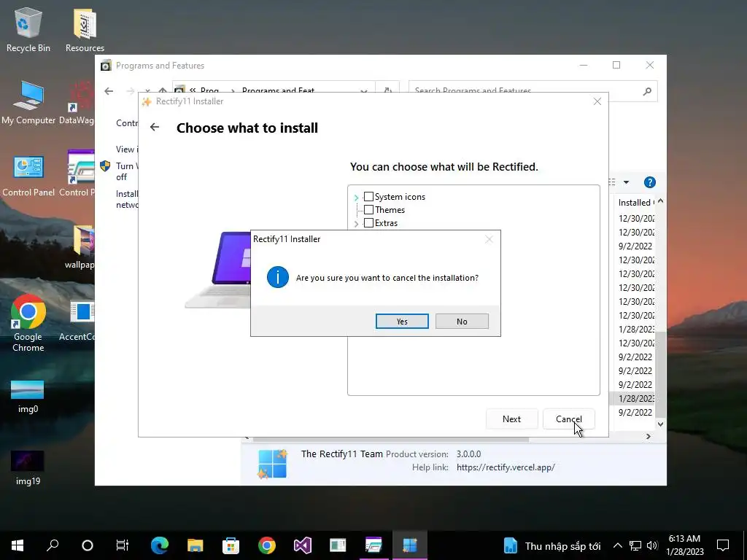This screenshot has width=747, height=560.
Task: Open the view options dropdown arrow
Action: point(626,182)
